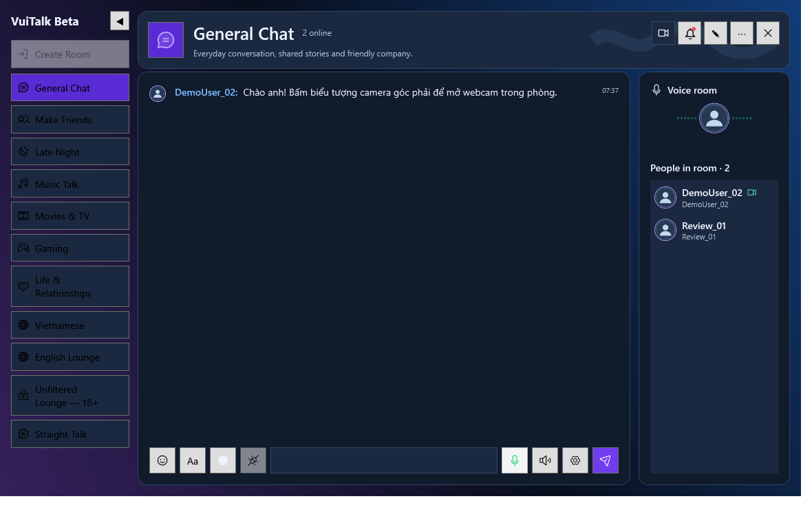Select the General Chat room

(70, 87)
